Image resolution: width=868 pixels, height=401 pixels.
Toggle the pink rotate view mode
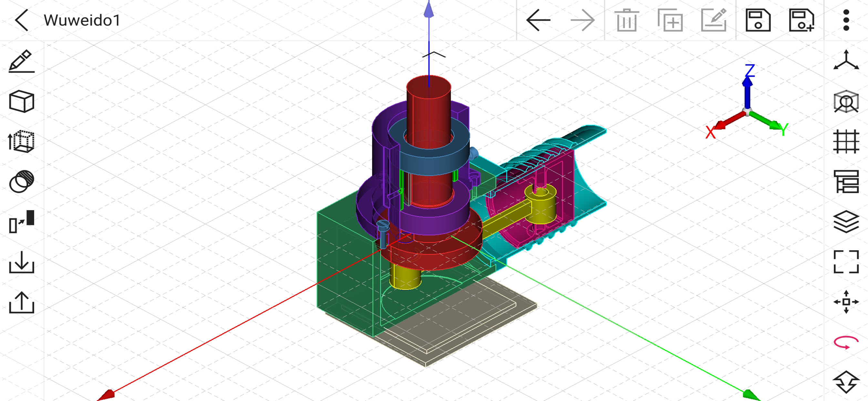[x=846, y=342]
